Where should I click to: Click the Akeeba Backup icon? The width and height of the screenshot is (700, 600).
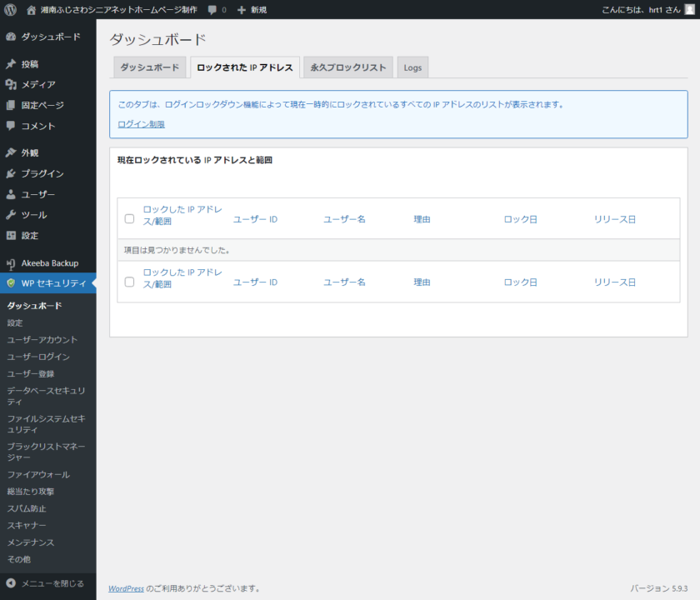(11, 263)
